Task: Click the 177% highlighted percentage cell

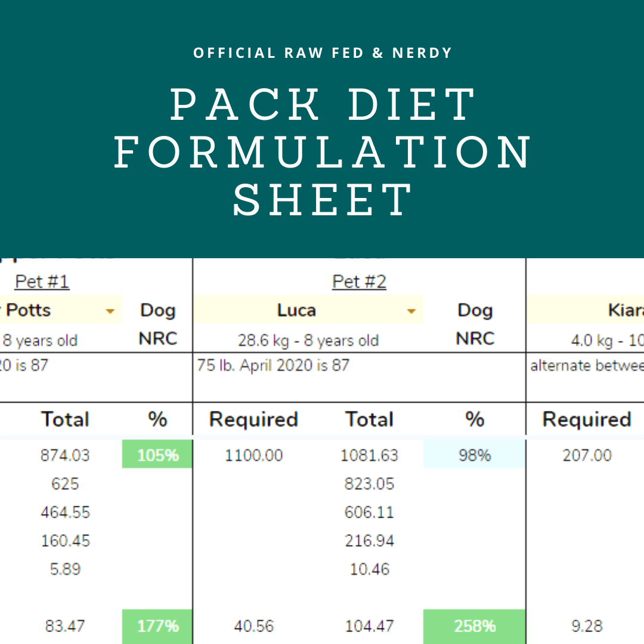Action: coord(157,626)
